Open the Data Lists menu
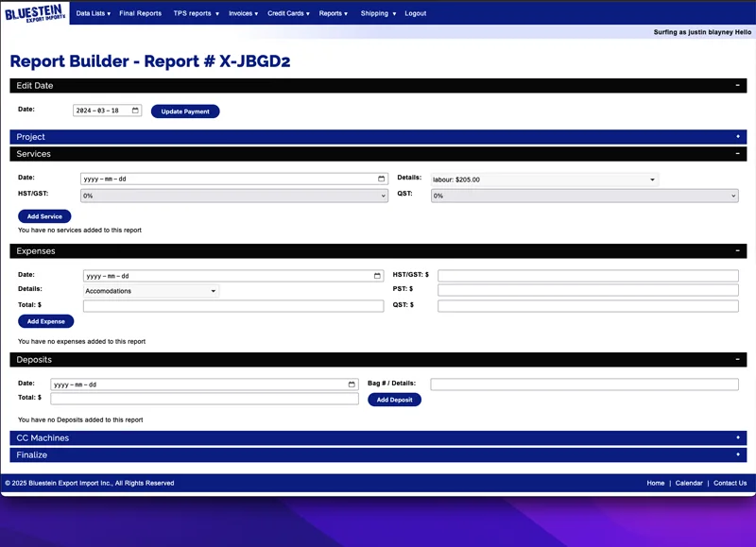Viewport: 756px width, 547px height. pyautogui.click(x=93, y=13)
